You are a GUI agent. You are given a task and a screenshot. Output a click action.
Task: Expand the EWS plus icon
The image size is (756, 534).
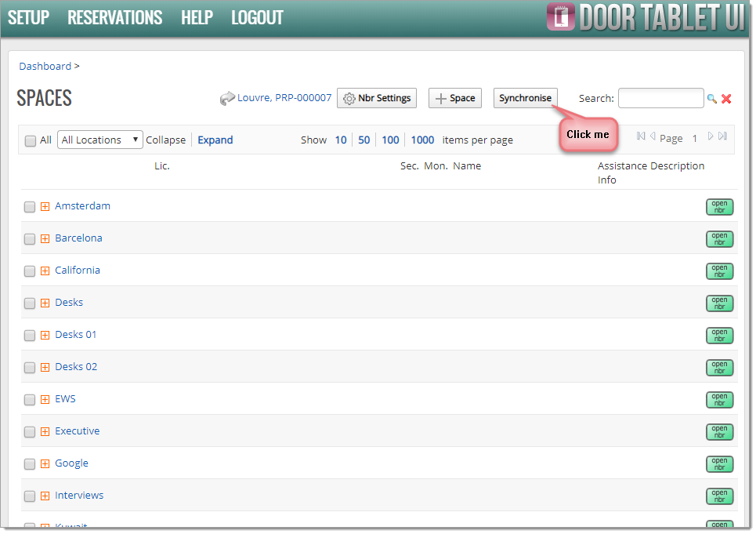point(45,399)
